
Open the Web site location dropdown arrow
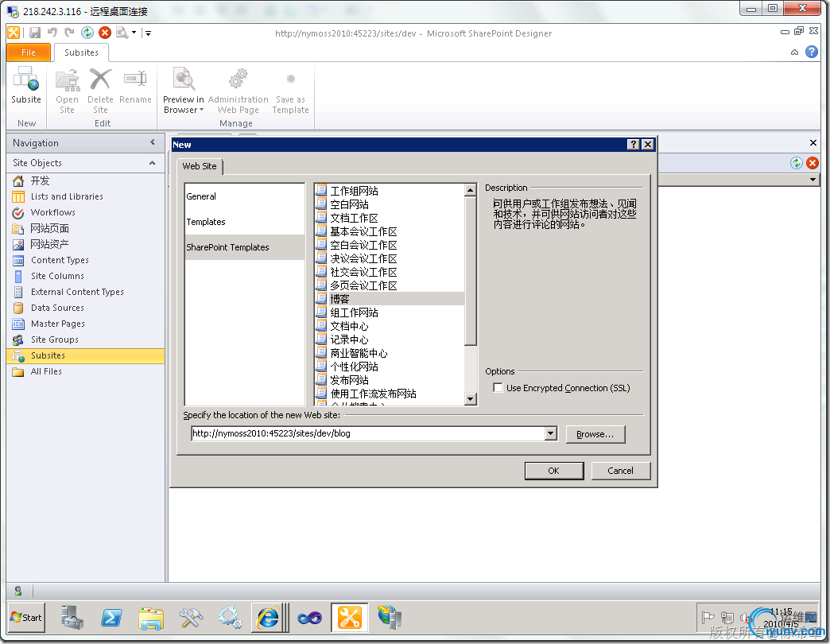tap(550, 434)
